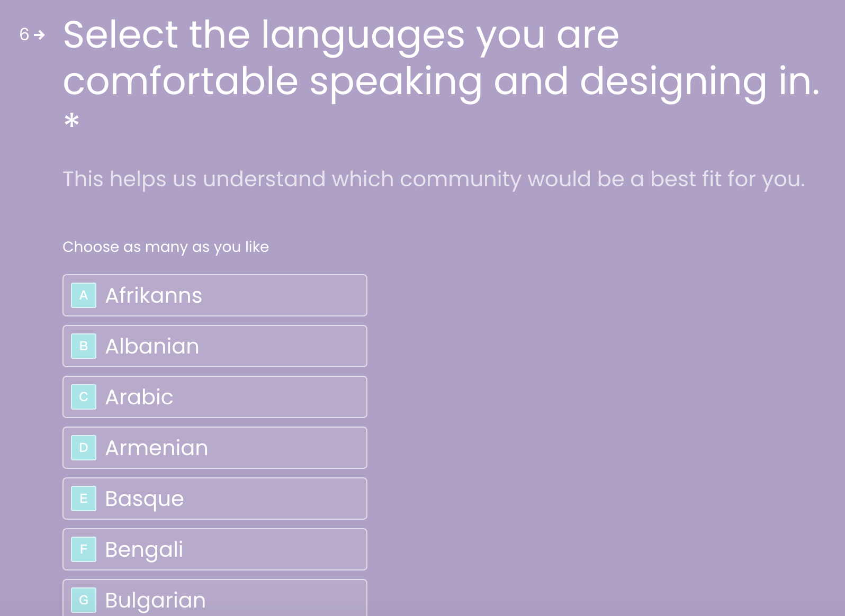845x616 pixels.
Task: Click the C key badge for Arabic
Action: (x=84, y=397)
